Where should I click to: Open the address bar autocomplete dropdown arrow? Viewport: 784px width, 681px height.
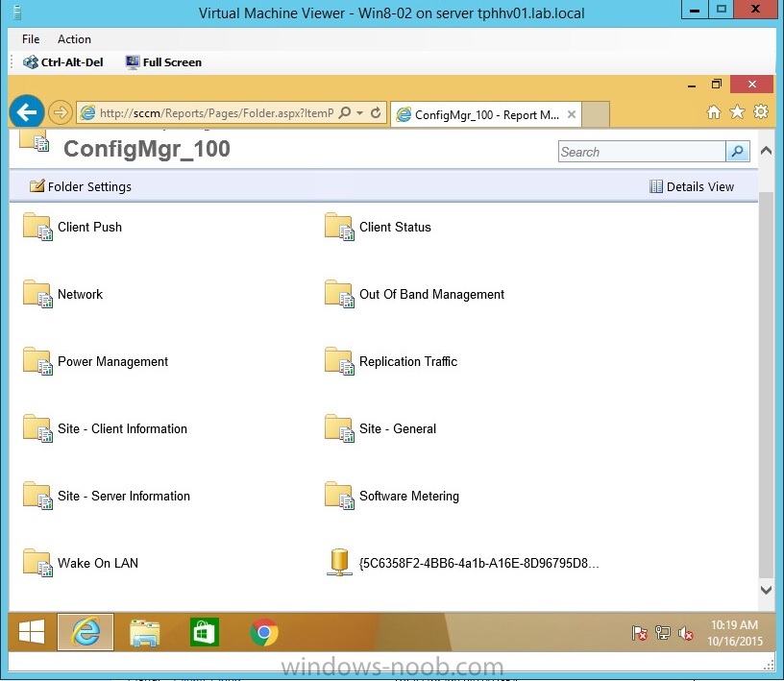(359, 113)
